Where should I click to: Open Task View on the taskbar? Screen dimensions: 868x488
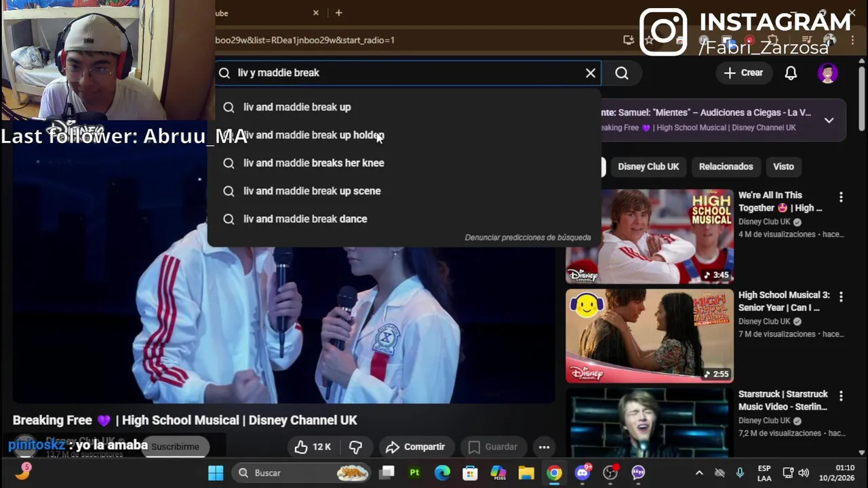pyautogui.click(x=387, y=473)
